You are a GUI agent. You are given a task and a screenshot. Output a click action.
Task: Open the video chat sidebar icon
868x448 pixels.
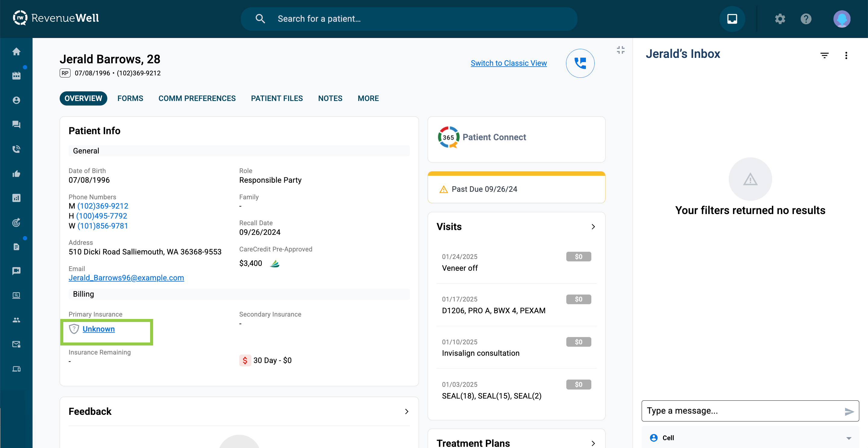pyautogui.click(x=16, y=271)
